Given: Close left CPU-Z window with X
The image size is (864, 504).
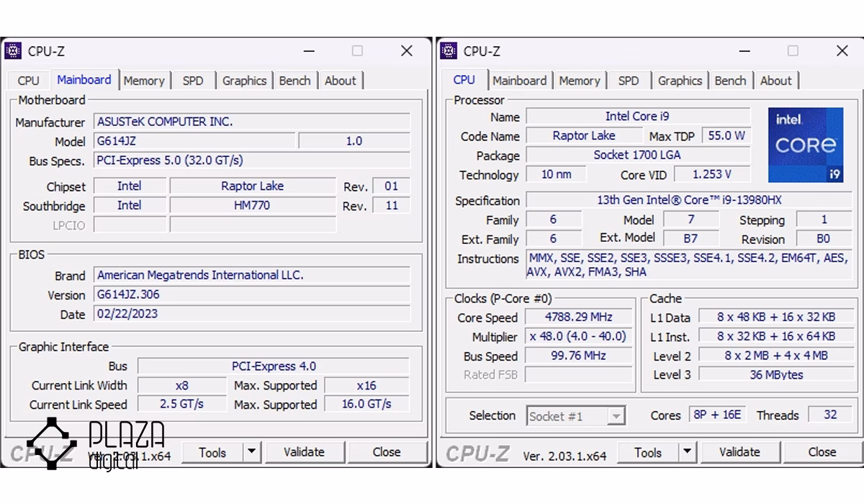Looking at the screenshot, I should pos(407,51).
